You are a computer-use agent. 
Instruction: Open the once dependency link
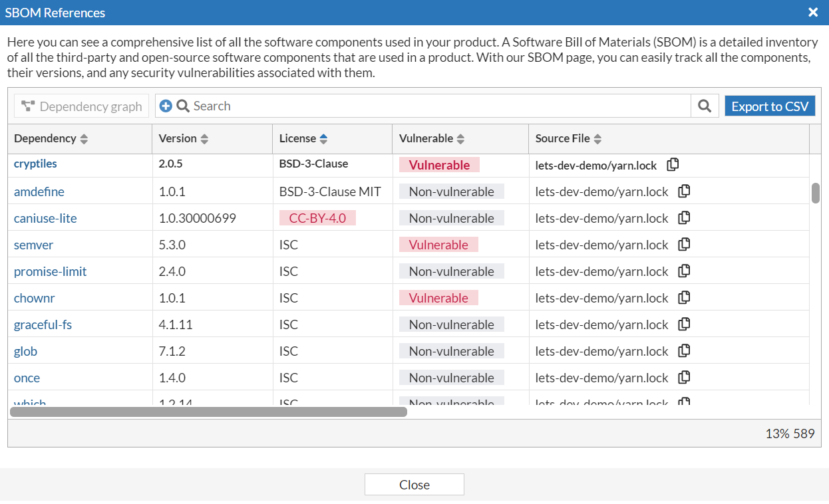tap(27, 377)
